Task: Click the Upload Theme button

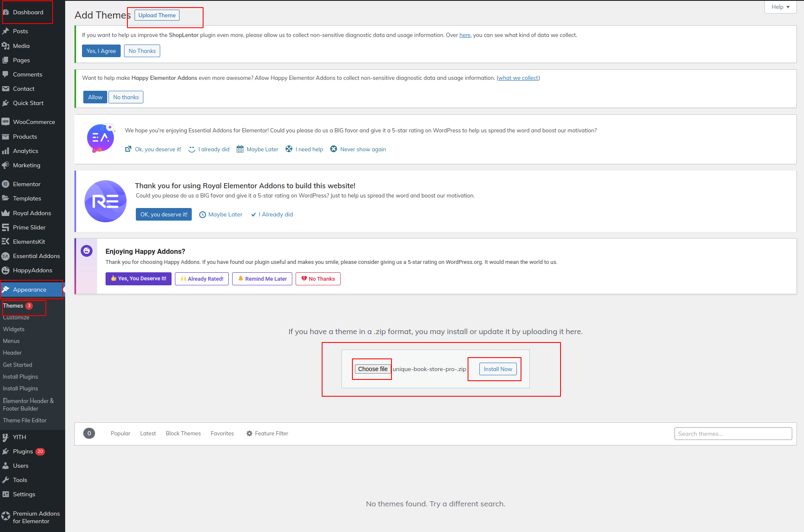Action: 157,15
